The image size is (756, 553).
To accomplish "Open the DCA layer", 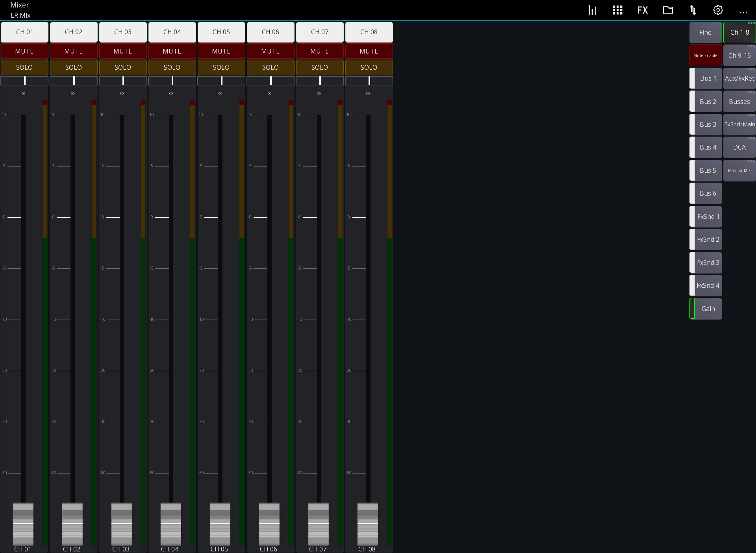I will [739, 147].
